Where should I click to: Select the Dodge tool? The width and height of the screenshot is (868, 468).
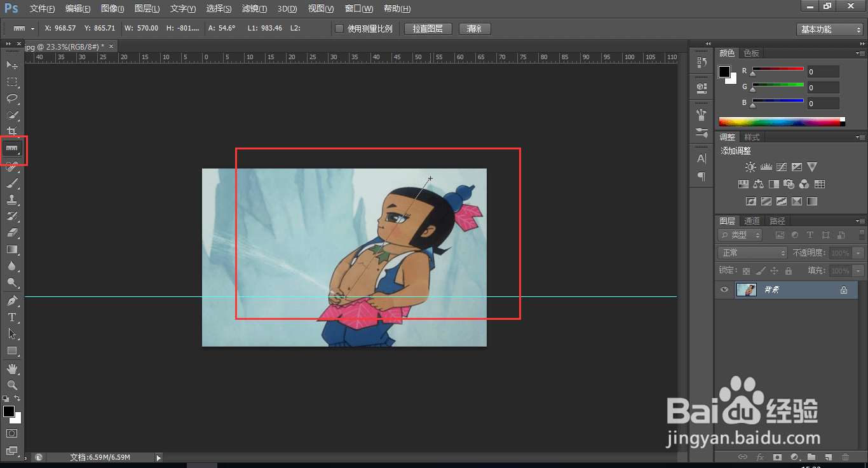coord(12,282)
